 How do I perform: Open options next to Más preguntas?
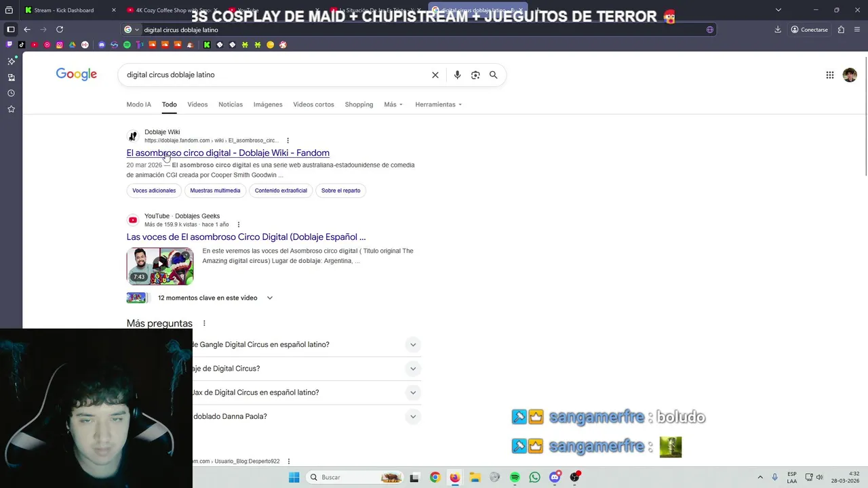204,323
